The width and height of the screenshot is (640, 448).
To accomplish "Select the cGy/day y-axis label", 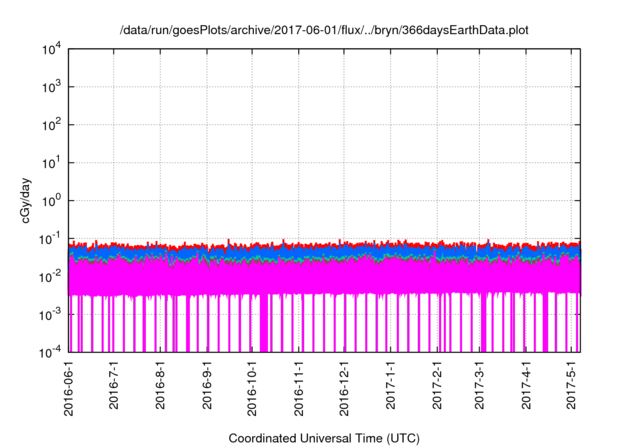I will coord(26,200).
